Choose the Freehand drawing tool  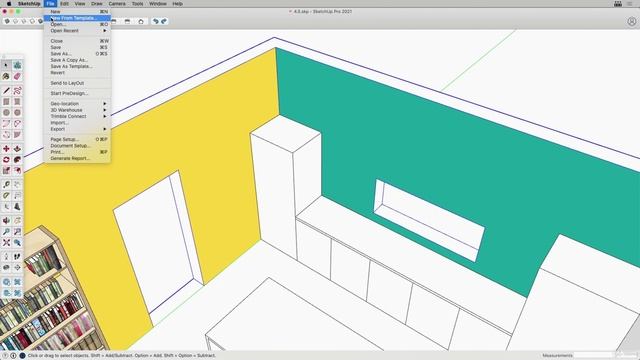coord(17,91)
